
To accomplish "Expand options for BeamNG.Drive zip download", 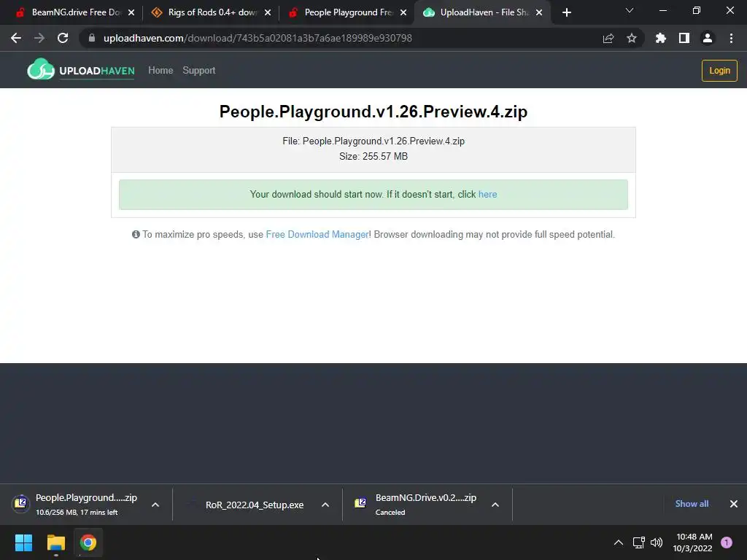I will [x=495, y=505].
